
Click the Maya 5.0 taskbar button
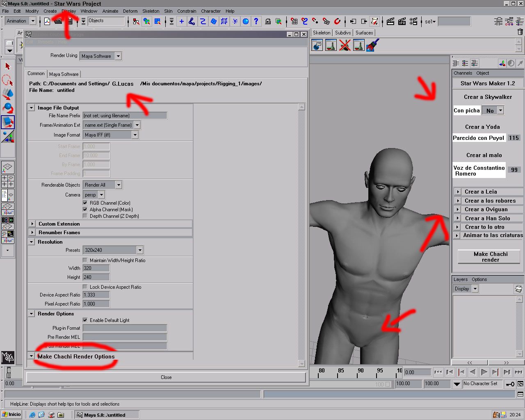click(x=106, y=415)
